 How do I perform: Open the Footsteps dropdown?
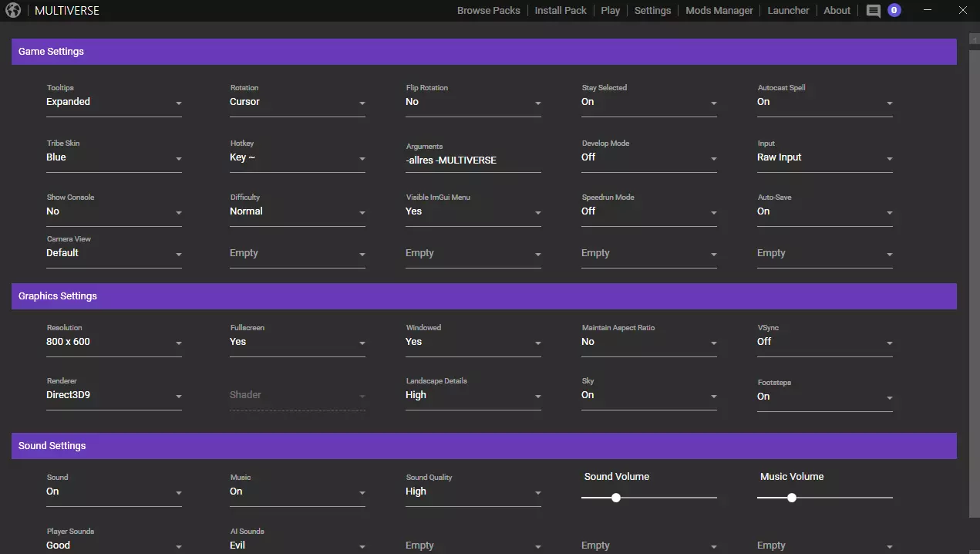(x=825, y=397)
